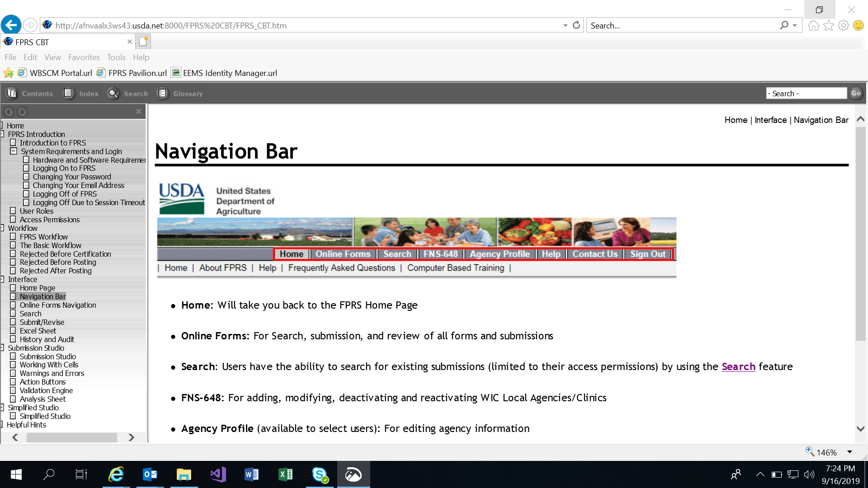Click the help Search input field
The image size is (868, 488).
click(806, 94)
